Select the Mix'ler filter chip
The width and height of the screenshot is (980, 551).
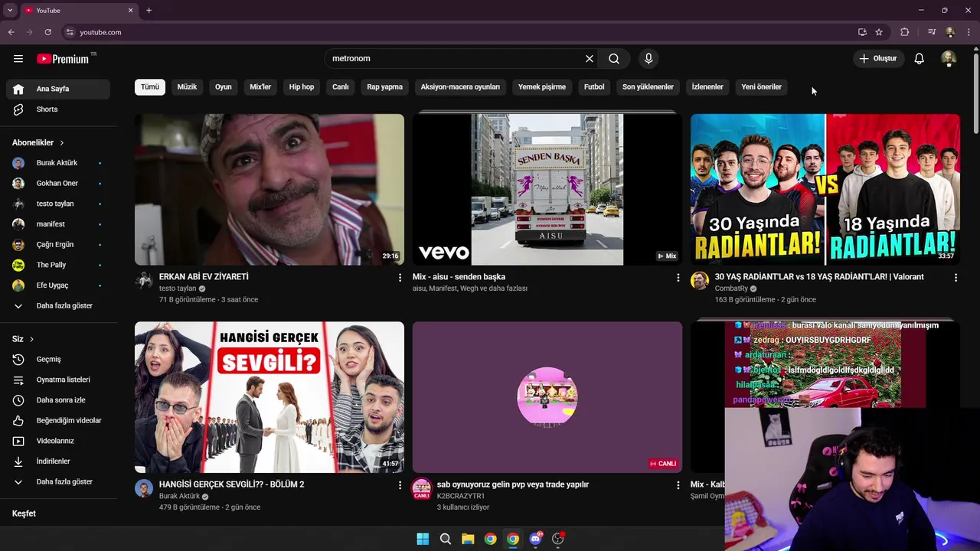[260, 87]
